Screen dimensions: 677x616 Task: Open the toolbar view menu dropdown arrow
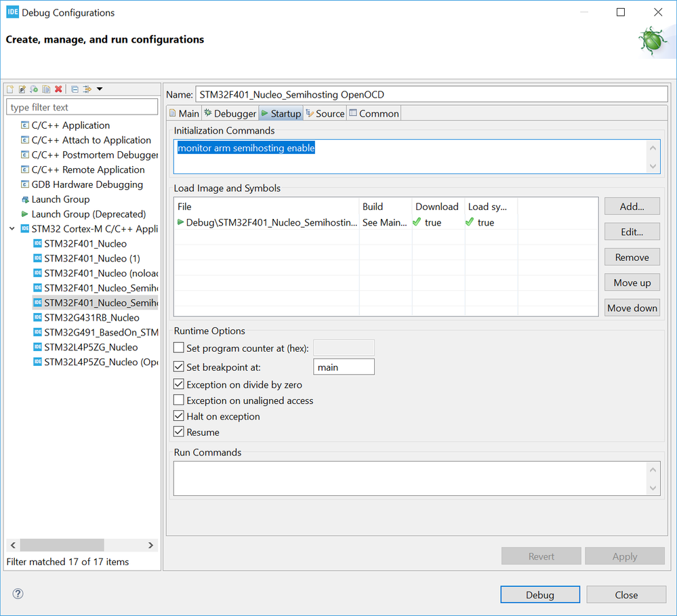pos(100,89)
